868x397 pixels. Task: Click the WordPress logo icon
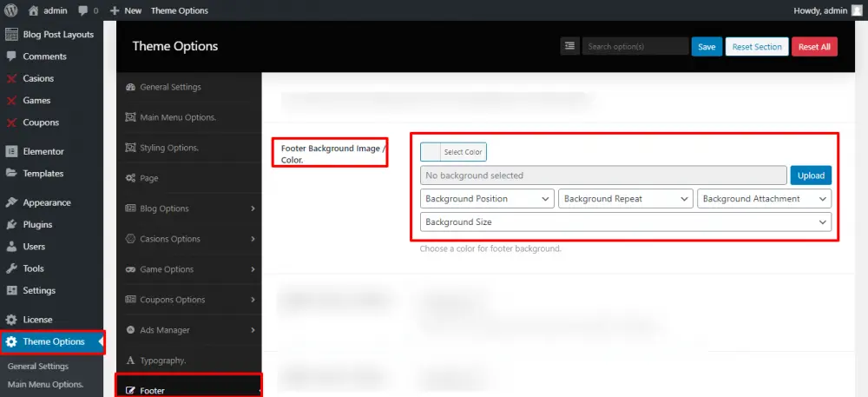tap(11, 10)
